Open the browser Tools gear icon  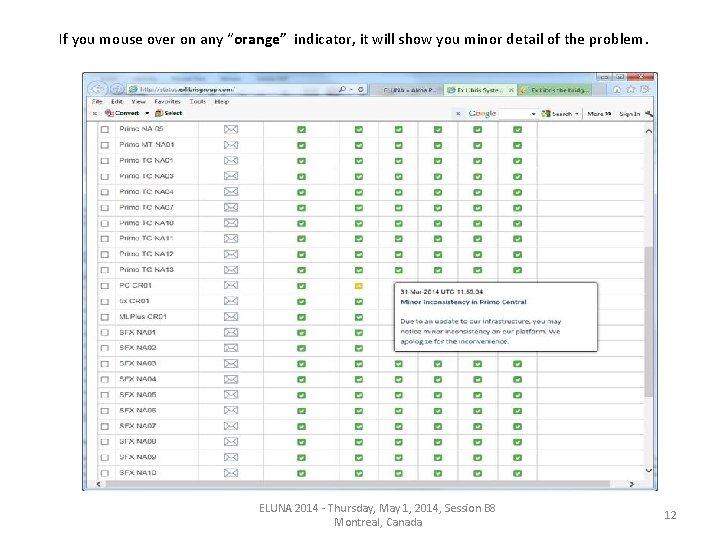(645, 90)
